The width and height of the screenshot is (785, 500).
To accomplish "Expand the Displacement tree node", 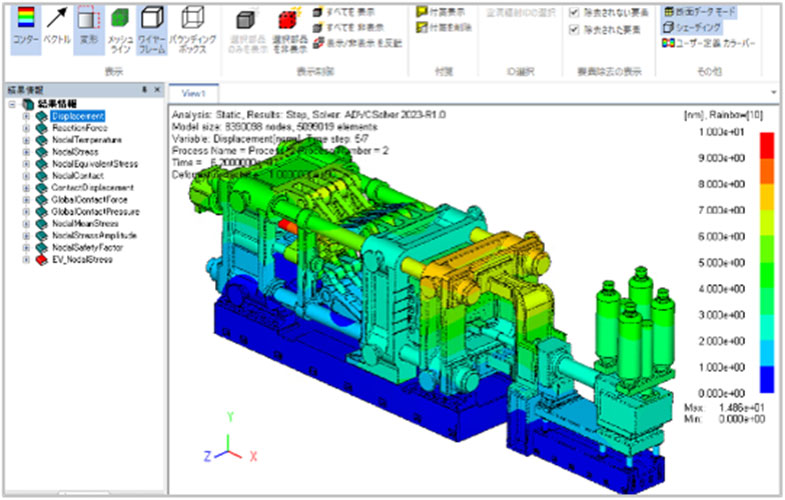I will (25, 116).
